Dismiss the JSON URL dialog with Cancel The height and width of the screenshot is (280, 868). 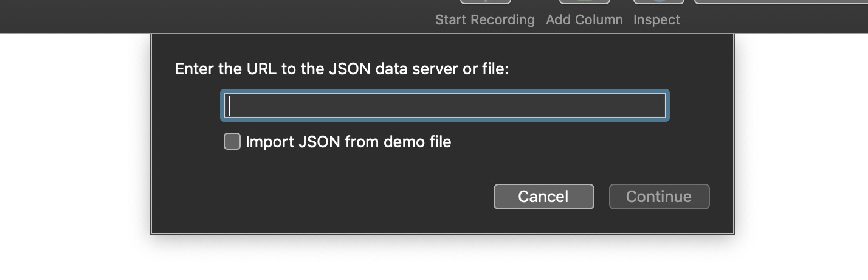point(543,197)
